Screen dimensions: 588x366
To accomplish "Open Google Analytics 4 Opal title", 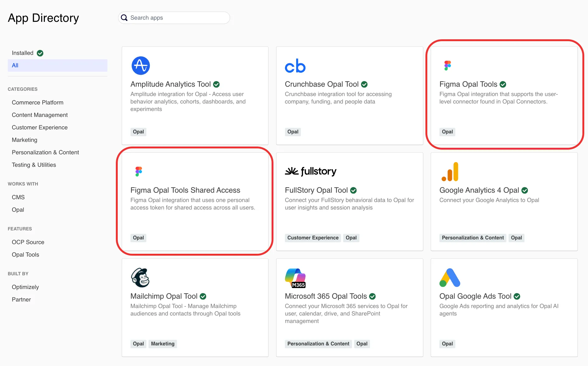I will tap(479, 190).
